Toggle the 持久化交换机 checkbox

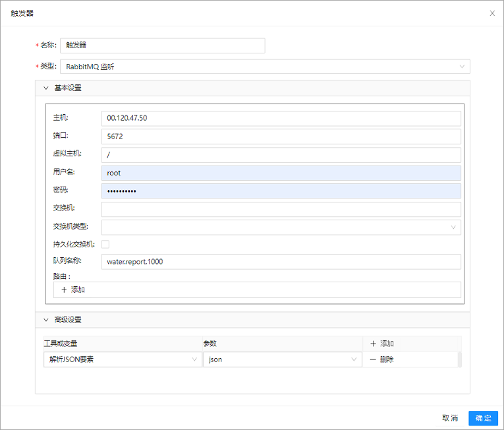click(x=105, y=244)
